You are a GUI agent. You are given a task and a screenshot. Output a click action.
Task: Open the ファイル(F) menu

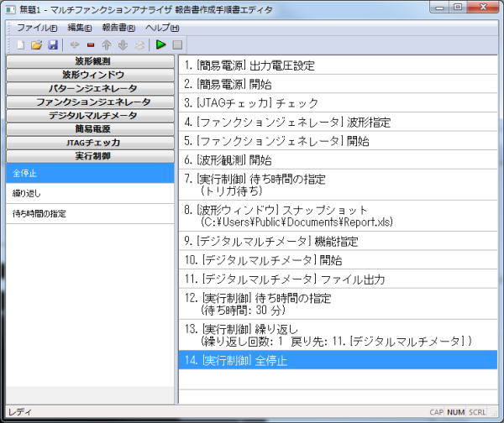(37, 28)
